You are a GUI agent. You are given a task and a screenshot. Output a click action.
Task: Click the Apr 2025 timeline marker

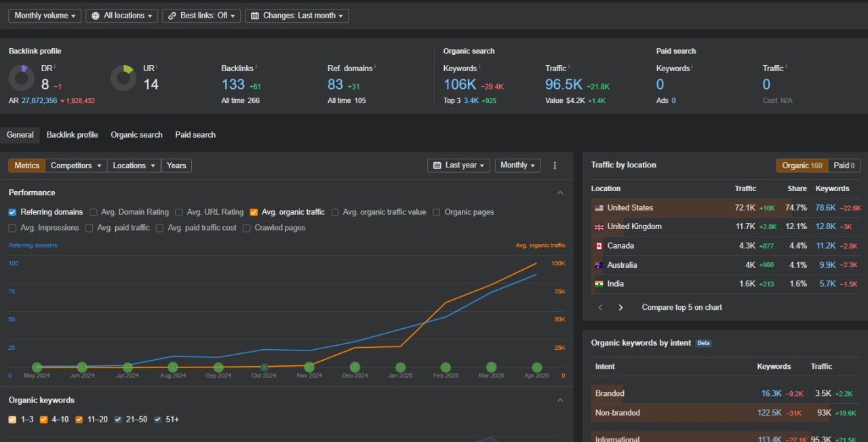536,367
